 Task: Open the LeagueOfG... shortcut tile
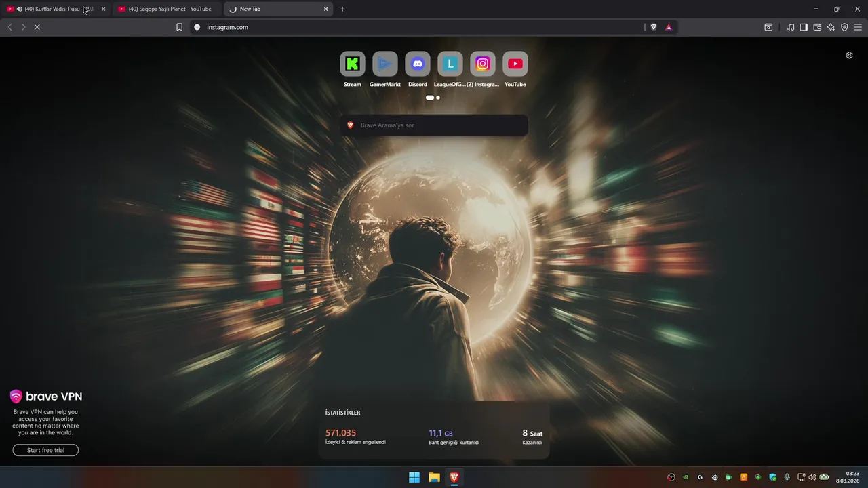coord(450,64)
